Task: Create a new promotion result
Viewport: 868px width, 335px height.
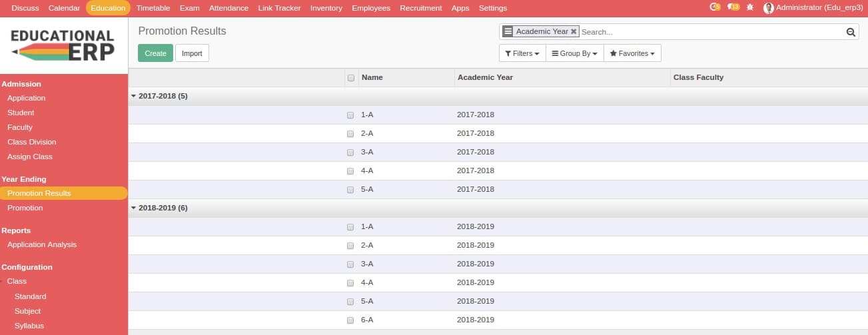Action: 155,53
